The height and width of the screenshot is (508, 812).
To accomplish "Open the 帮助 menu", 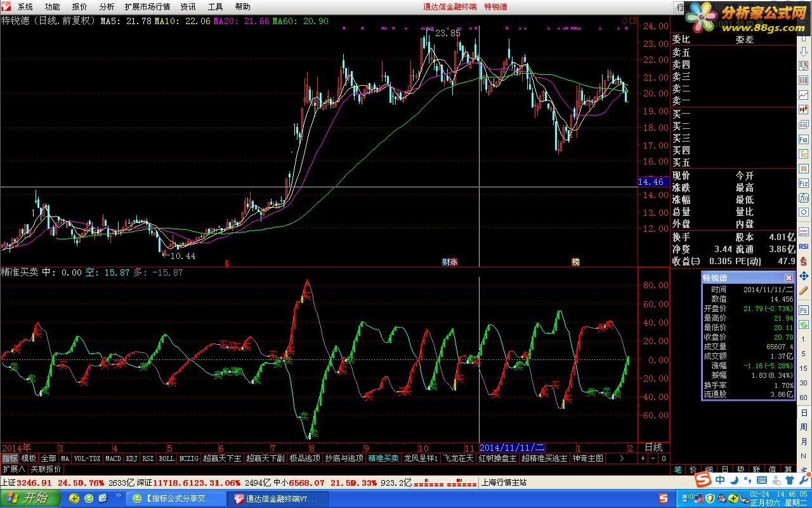I will click(x=242, y=6).
